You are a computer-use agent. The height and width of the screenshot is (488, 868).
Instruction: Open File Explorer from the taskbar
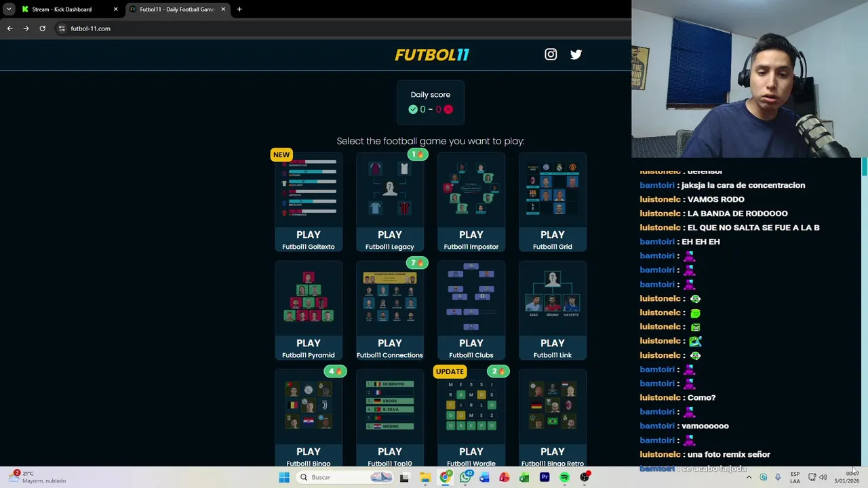point(425,477)
